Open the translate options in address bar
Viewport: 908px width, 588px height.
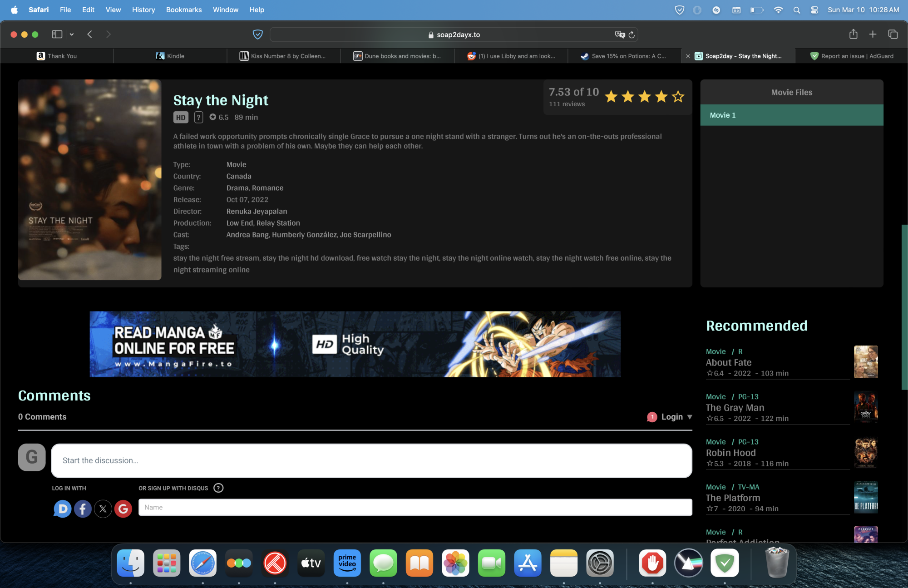[619, 35]
